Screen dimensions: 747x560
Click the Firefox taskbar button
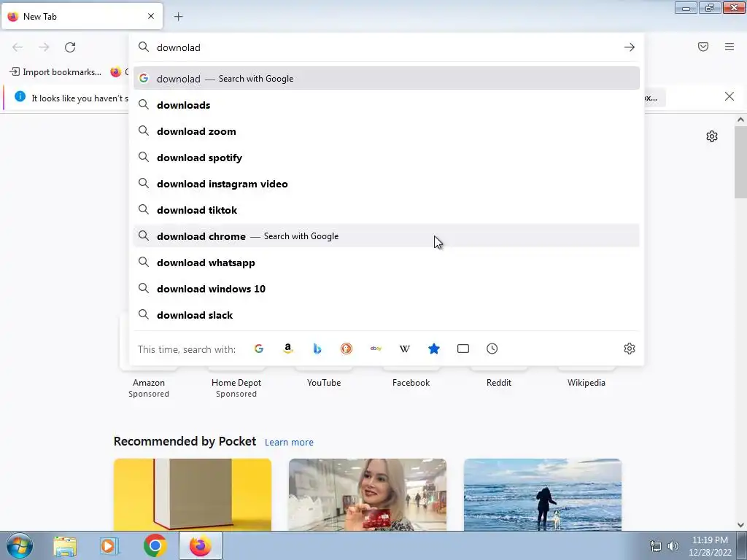coord(201,545)
